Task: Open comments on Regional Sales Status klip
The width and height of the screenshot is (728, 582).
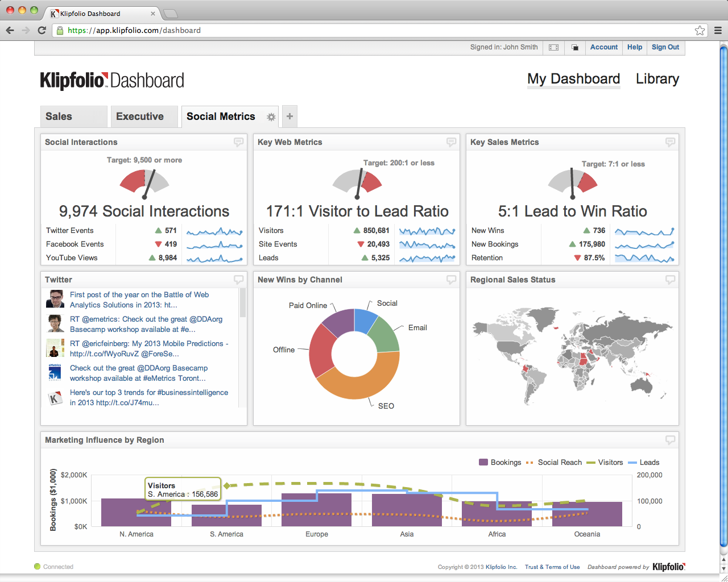Action: click(x=671, y=280)
